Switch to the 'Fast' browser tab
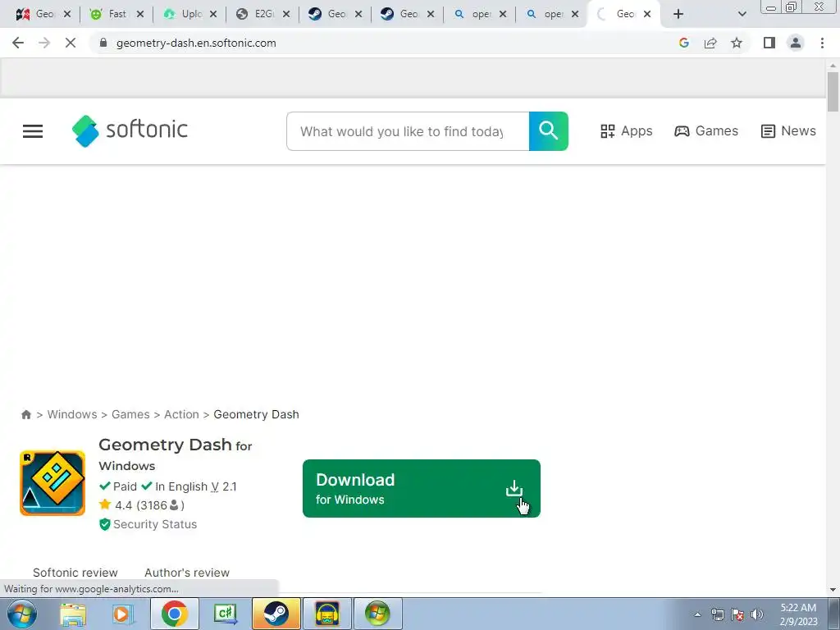 [x=116, y=14]
